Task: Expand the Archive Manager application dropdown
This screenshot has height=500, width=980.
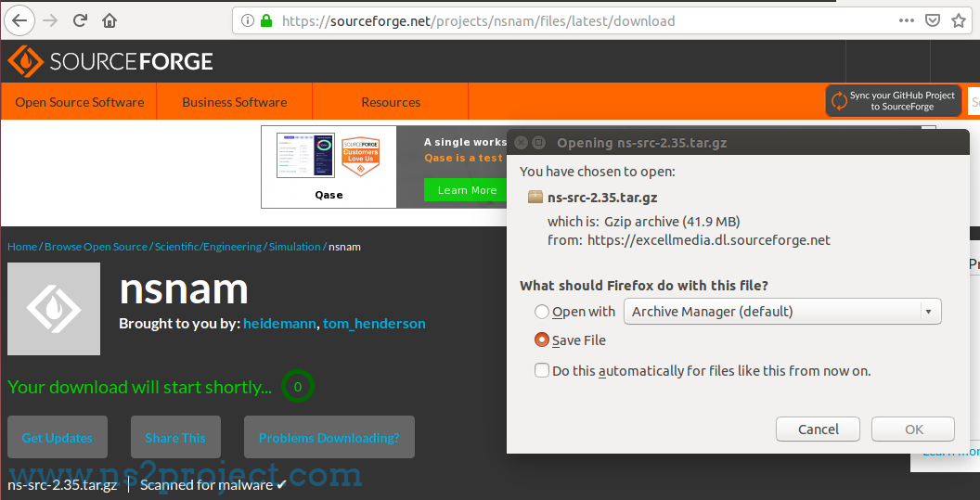Action: (782, 312)
